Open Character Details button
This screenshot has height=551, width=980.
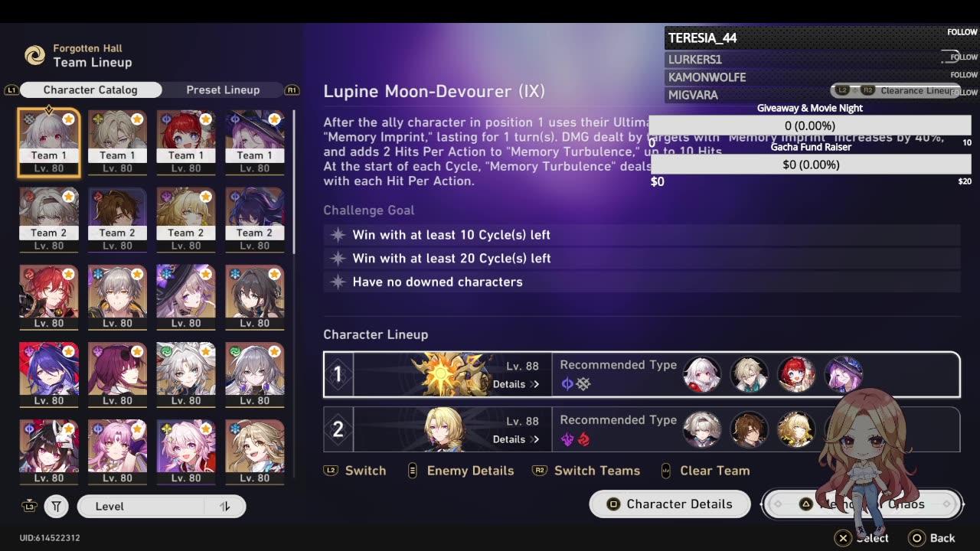(x=670, y=504)
